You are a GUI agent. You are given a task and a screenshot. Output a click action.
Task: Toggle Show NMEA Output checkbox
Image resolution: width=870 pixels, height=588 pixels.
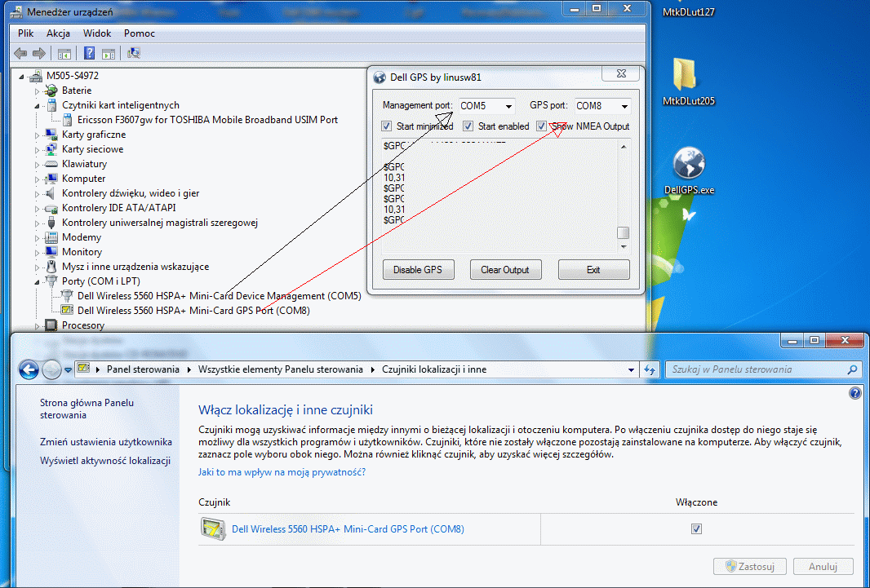pos(542,126)
